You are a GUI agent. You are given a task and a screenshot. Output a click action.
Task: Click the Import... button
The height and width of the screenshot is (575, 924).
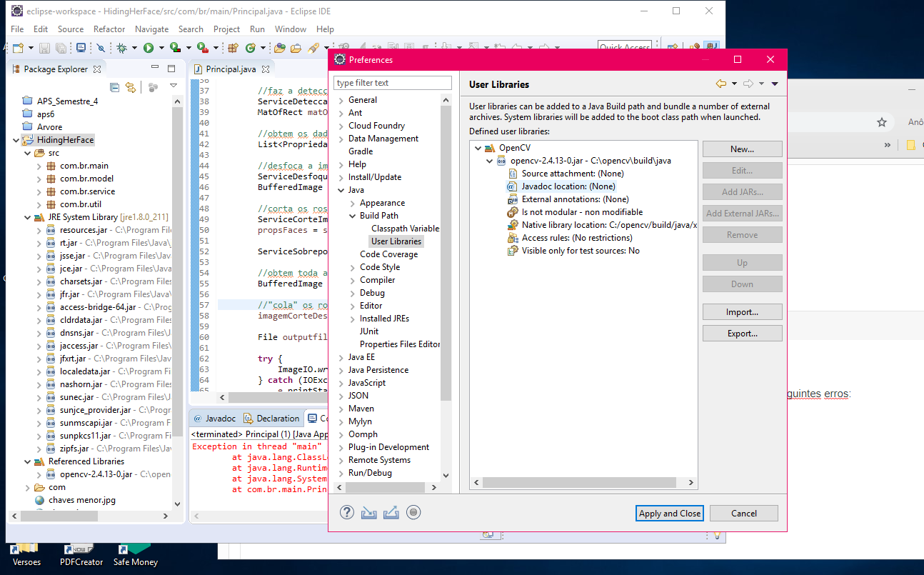click(742, 312)
